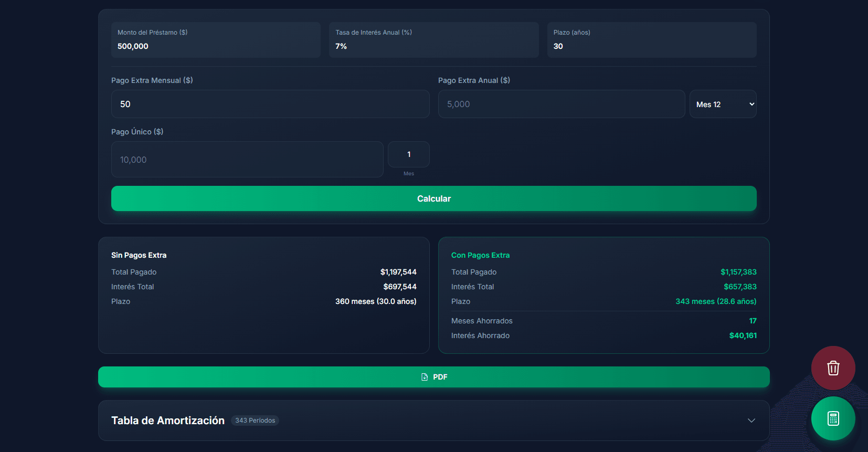The width and height of the screenshot is (868, 452).
Task: Click the $40,161 interest saved value
Action: pyautogui.click(x=743, y=335)
